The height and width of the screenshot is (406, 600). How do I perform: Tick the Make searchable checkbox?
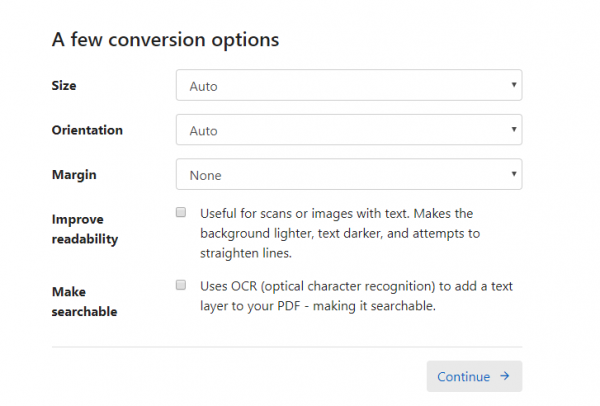(x=181, y=285)
